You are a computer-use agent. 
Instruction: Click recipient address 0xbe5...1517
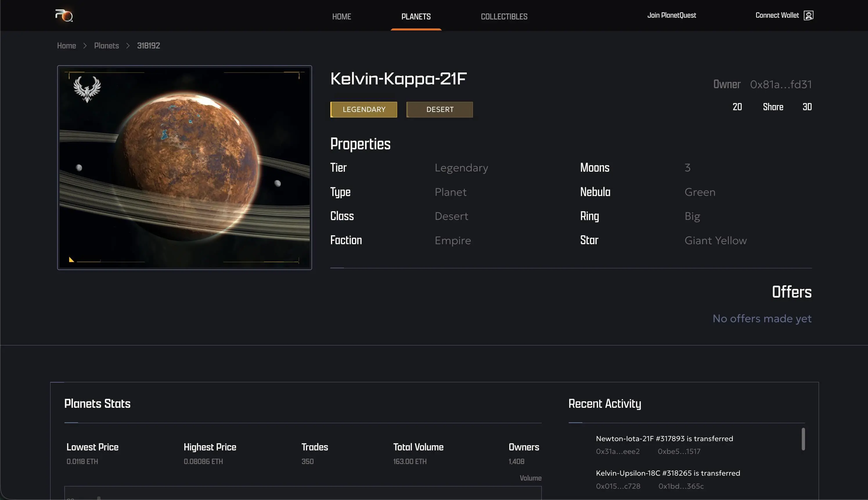click(679, 452)
